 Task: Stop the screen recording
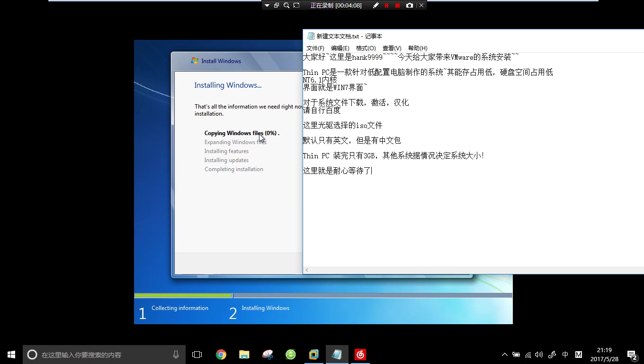click(397, 5)
